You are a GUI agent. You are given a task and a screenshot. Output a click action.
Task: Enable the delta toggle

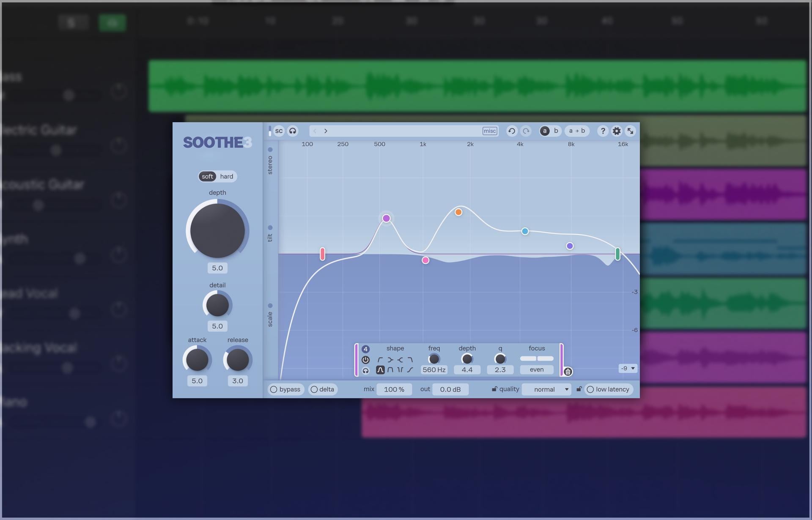coord(323,389)
